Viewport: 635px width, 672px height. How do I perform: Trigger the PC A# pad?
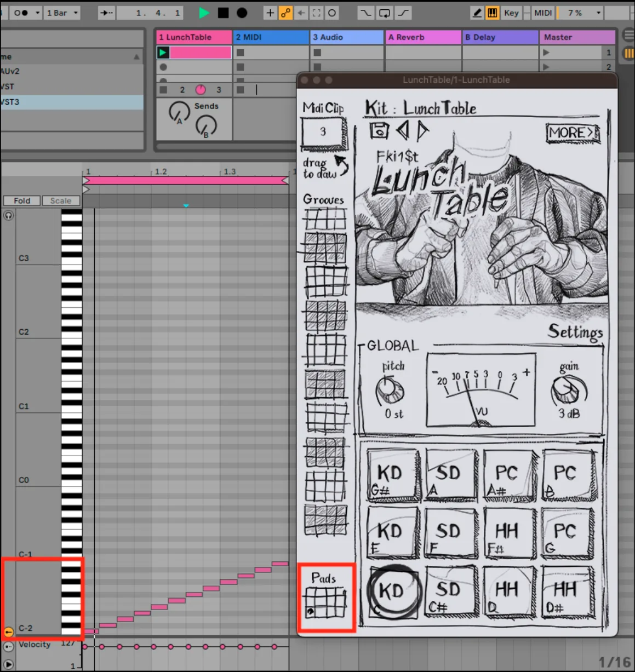[509, 475]
